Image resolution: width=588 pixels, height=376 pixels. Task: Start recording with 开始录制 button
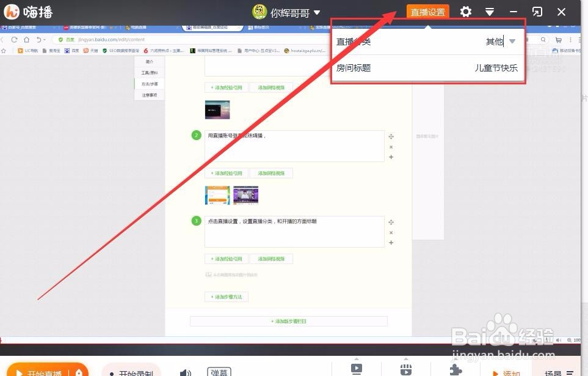pyautogui.click(x=131, y=371)
